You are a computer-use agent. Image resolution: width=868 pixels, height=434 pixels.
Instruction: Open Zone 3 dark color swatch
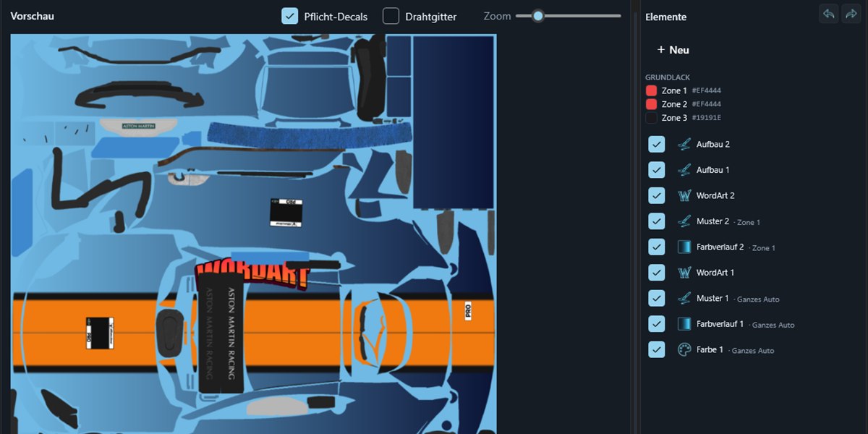pyautogui.click(x=651, y=117)
